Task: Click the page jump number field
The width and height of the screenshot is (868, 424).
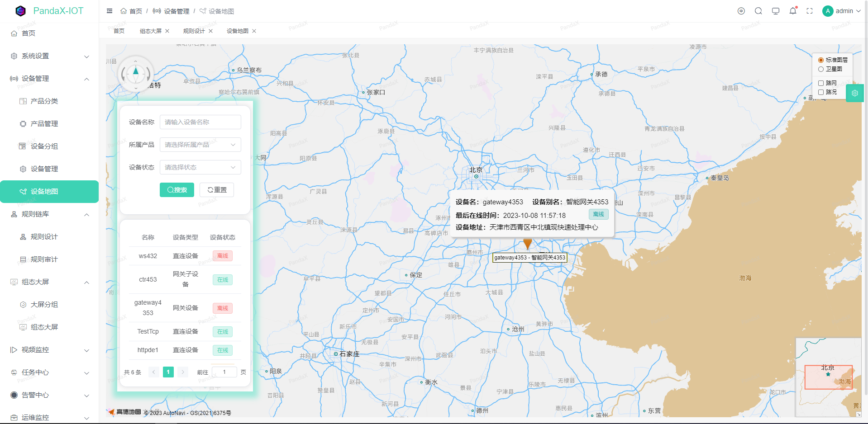Action: point(224,372)
